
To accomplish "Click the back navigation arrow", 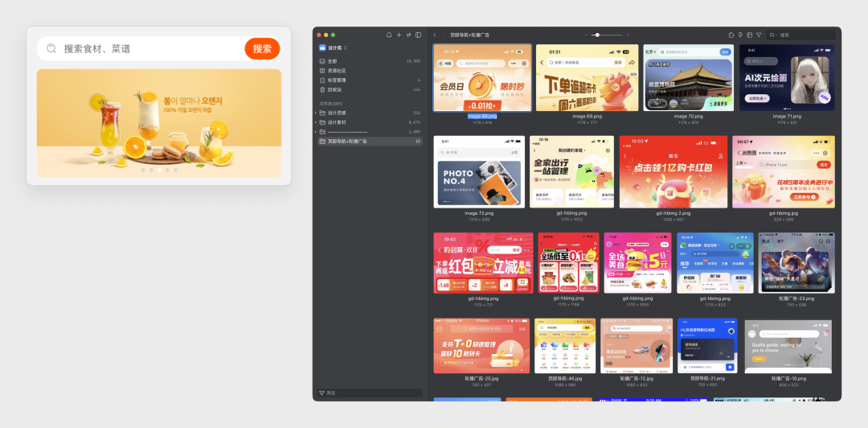I will click(x=435, y=35).
